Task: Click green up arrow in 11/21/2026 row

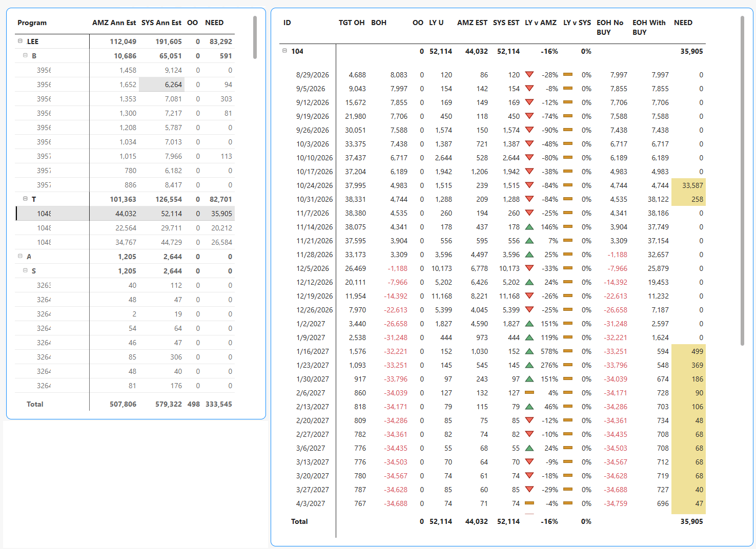Action: (x=529, y=241)
